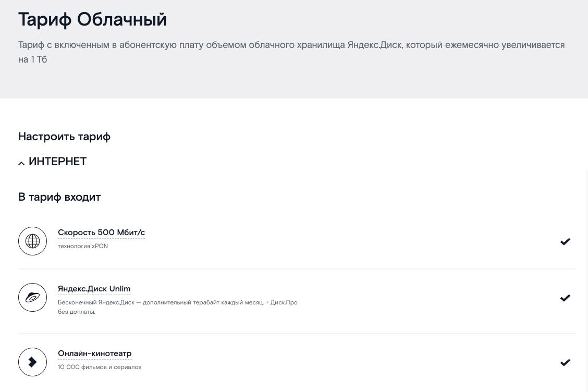Image resolution: width=588 pixels, height=392 pixels.
Task: Click the ИНТЕРНЕТ section heading
Action: (x=58, y=162)
